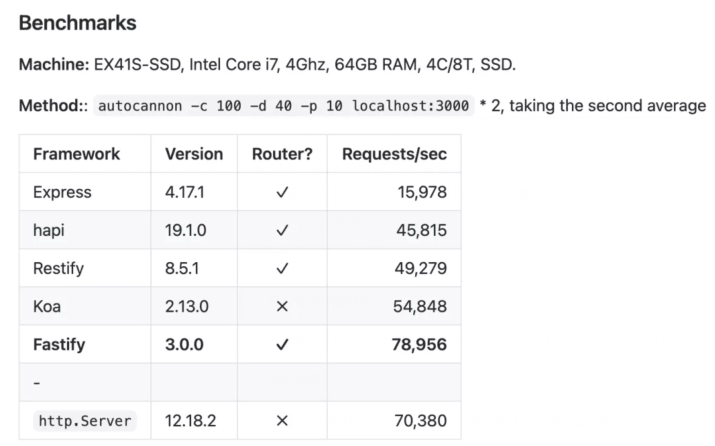The width and height of the screenshot is (715, 446).
Task: Click the 12.18.2 version cell
Action: point(192,421)
